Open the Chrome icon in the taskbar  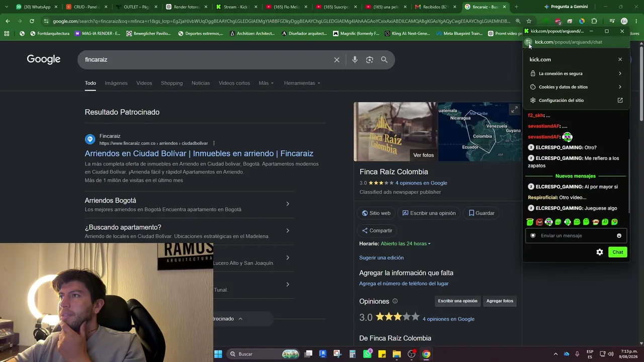(426, 354)
